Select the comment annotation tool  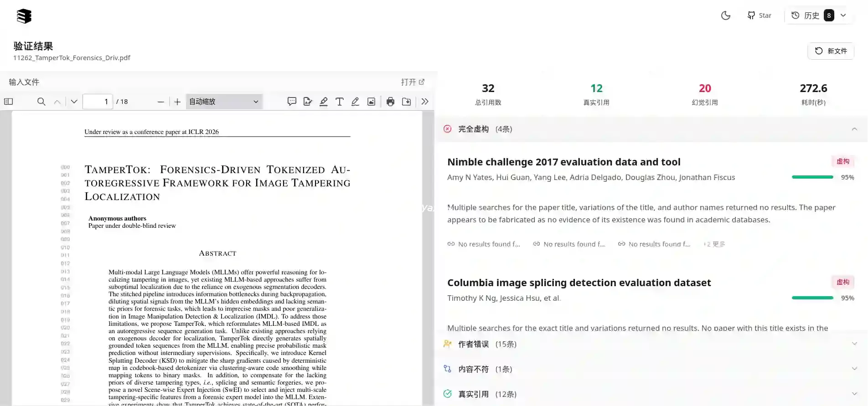pos(292,102)
